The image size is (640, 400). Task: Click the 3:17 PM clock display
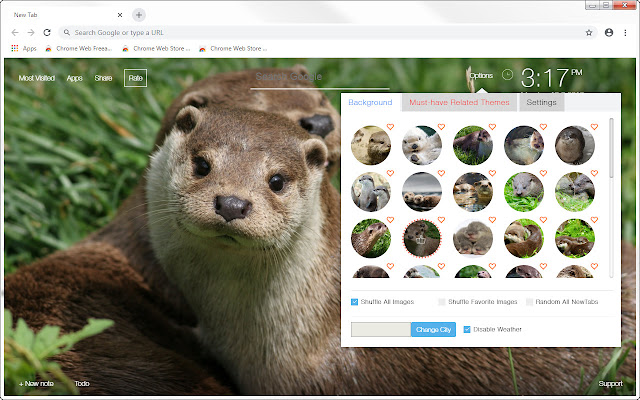[551, 78]
